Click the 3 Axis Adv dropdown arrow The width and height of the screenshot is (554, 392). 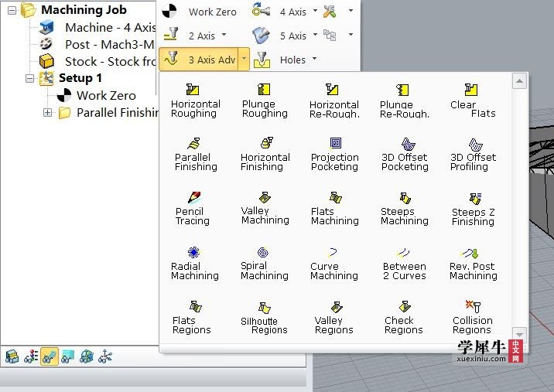(x=245, y=59)
